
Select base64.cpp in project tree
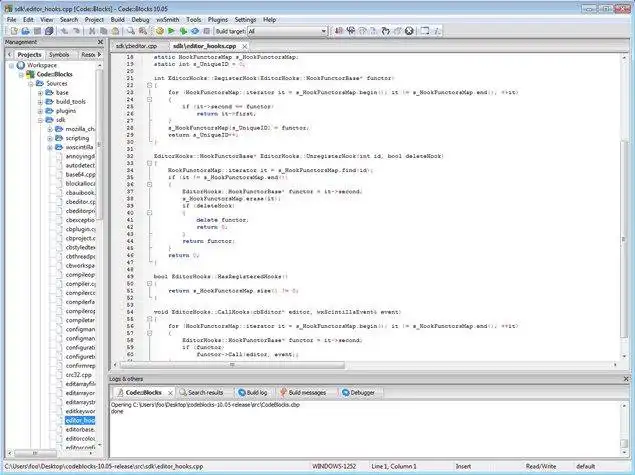click(79, 173)
